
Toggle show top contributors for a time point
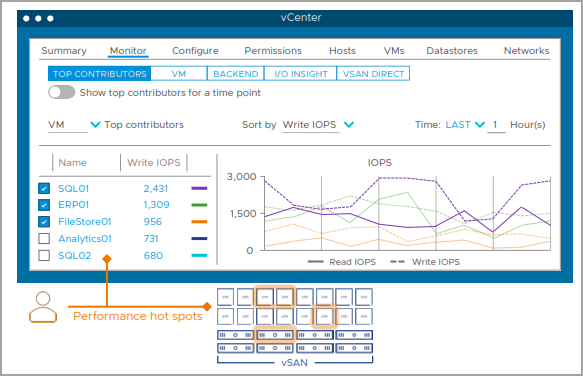(61, 92)
